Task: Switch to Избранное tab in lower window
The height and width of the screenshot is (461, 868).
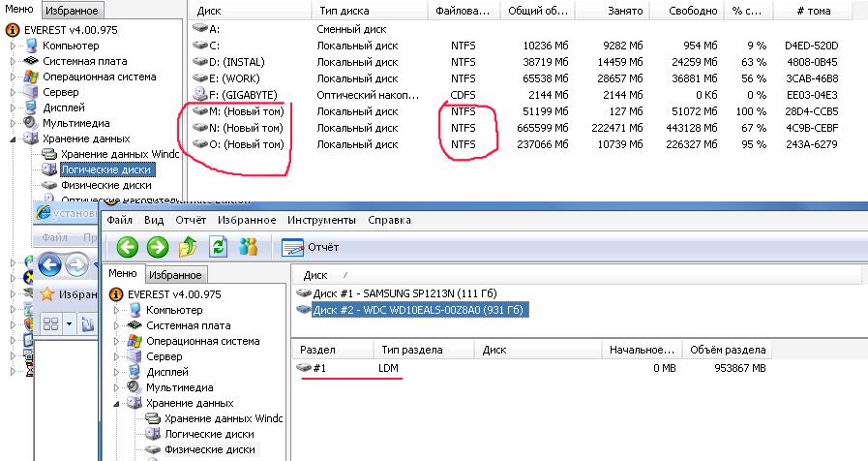Action: [x=175, y=275]
